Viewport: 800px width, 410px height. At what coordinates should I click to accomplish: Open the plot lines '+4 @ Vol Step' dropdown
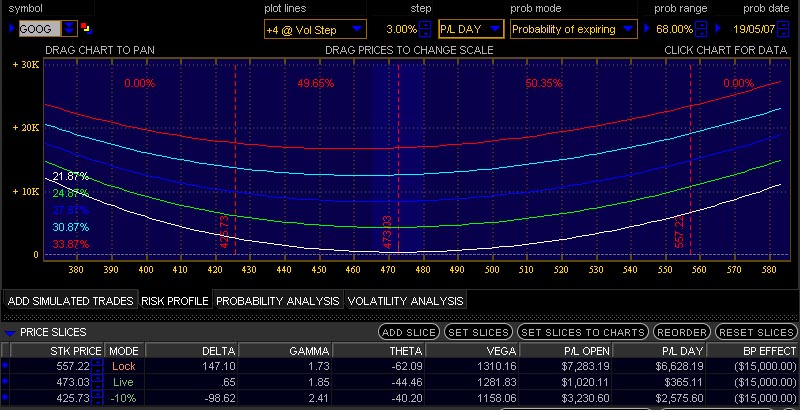click(x=315, y=29)
